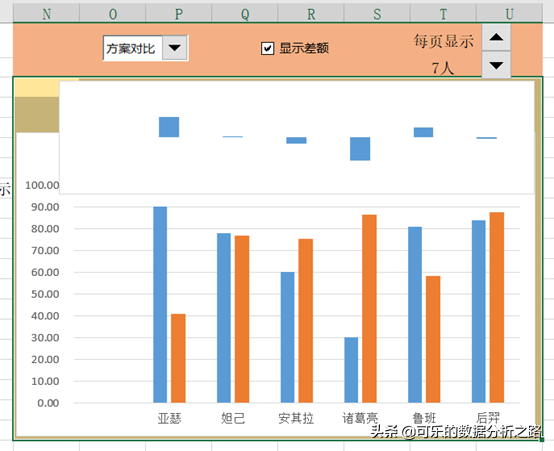
Task: Click the blue bar for 后羿
Action: (x=479, y=311)
